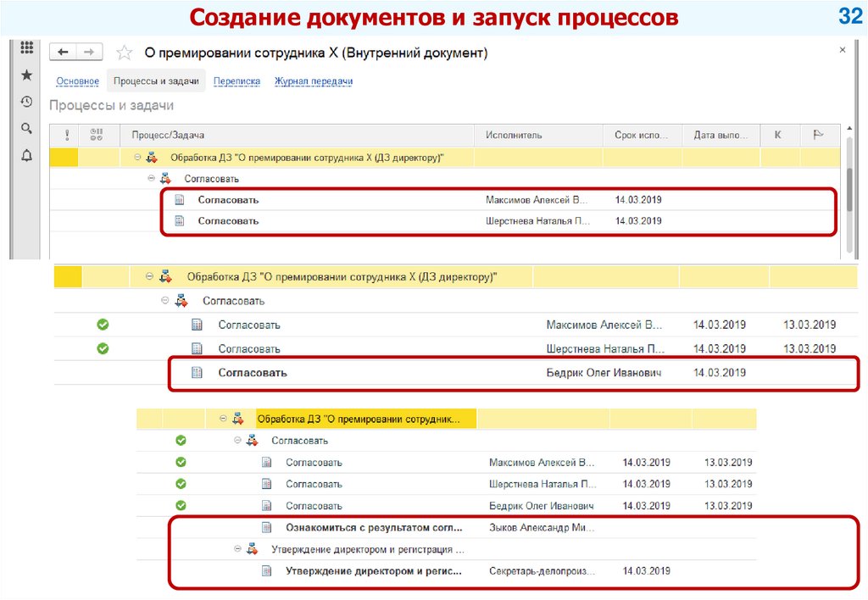Add document to favorites via star
The image size is (868, 600).
tap(124, 53)
